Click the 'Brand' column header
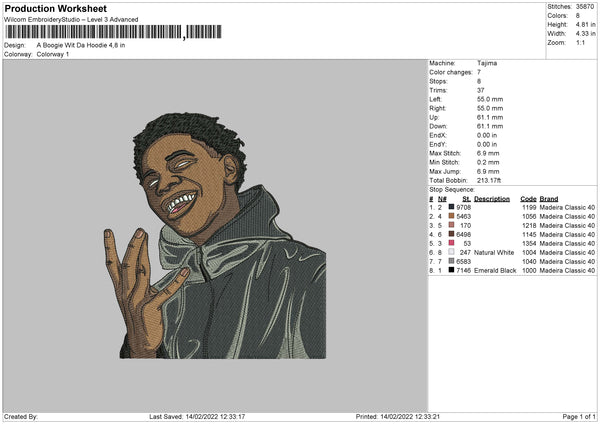 pyautogui.click(x=549, y=199)
